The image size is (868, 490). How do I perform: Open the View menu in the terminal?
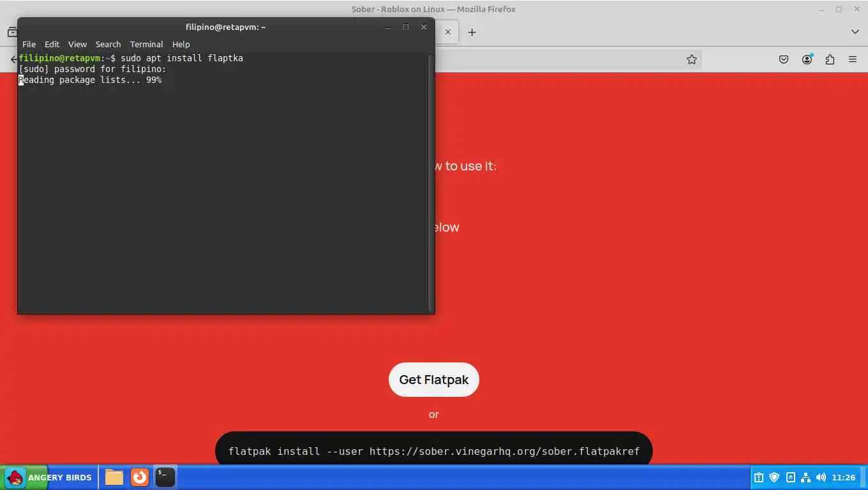click(x=77, y=44)
